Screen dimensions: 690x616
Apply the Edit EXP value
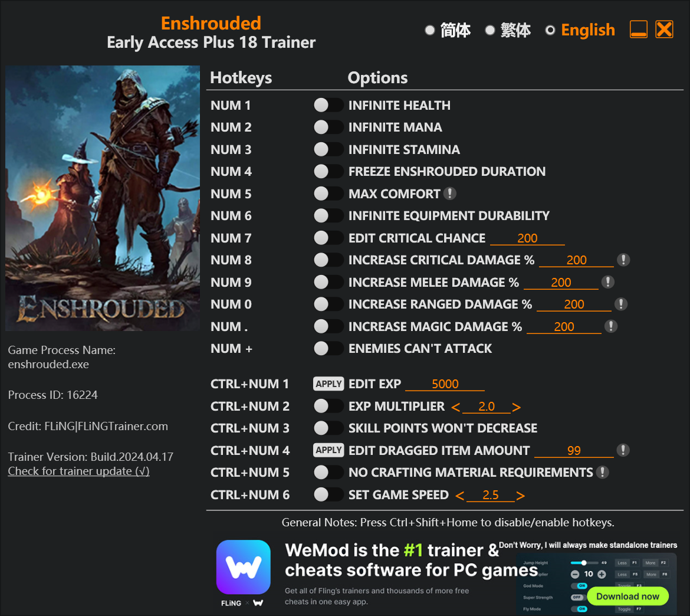pos(328,384)
